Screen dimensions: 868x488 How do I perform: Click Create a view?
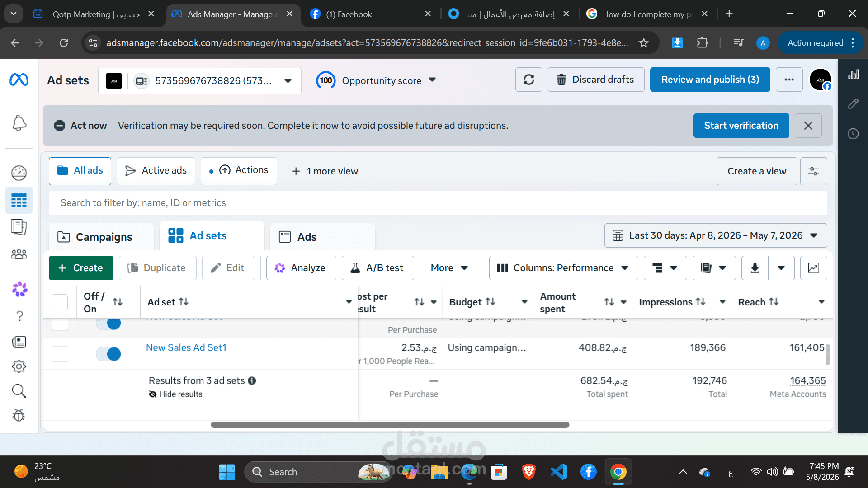757,171
